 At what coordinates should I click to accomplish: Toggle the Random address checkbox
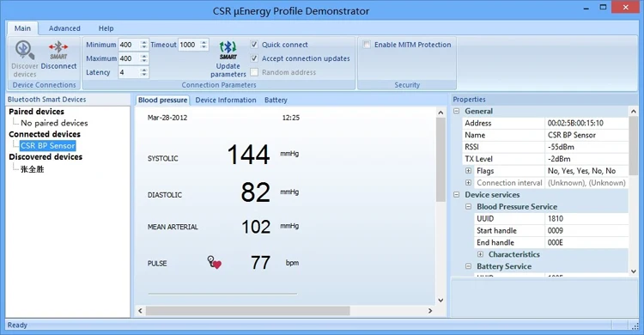(x=254, y=72)
